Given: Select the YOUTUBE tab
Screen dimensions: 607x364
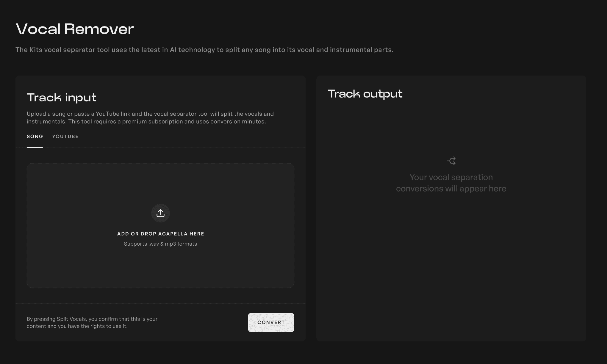Looking at the screenshot, I should 65,137.
